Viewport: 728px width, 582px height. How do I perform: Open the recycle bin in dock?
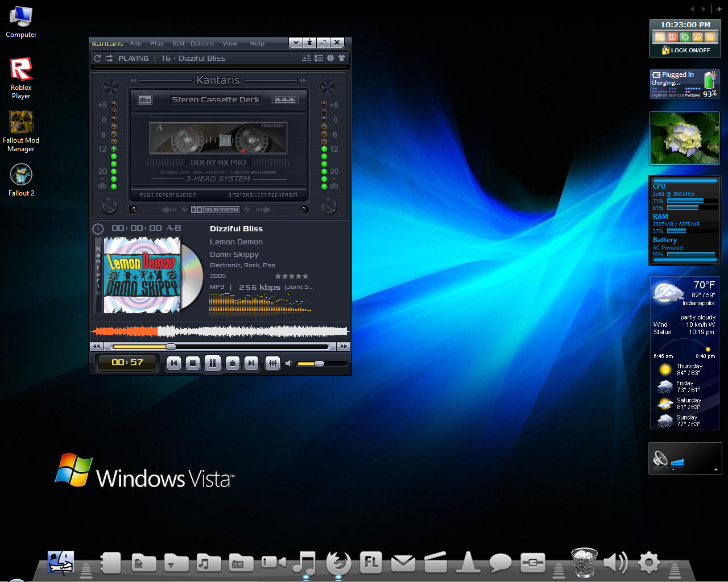(584, 562)
